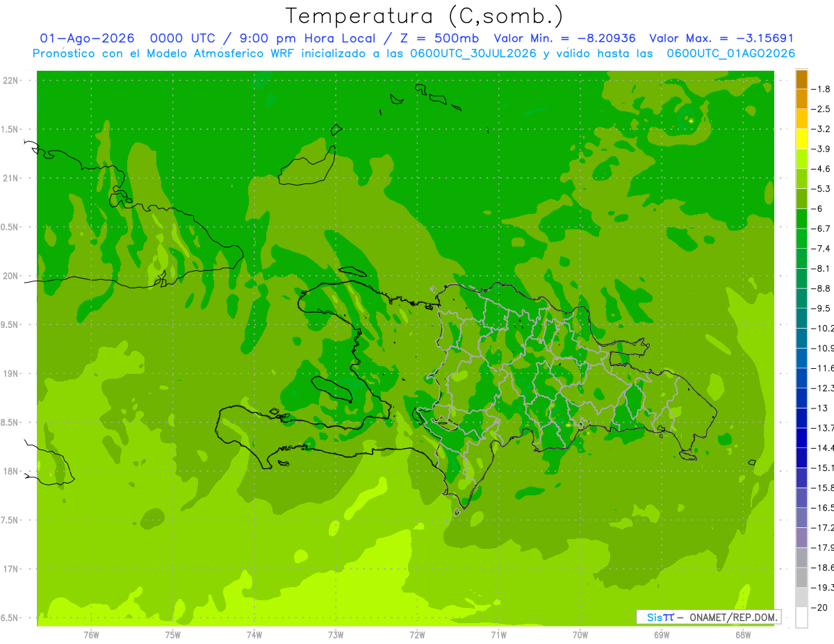Click the light gray swatch between -19.3 and -20

[801, 597]
